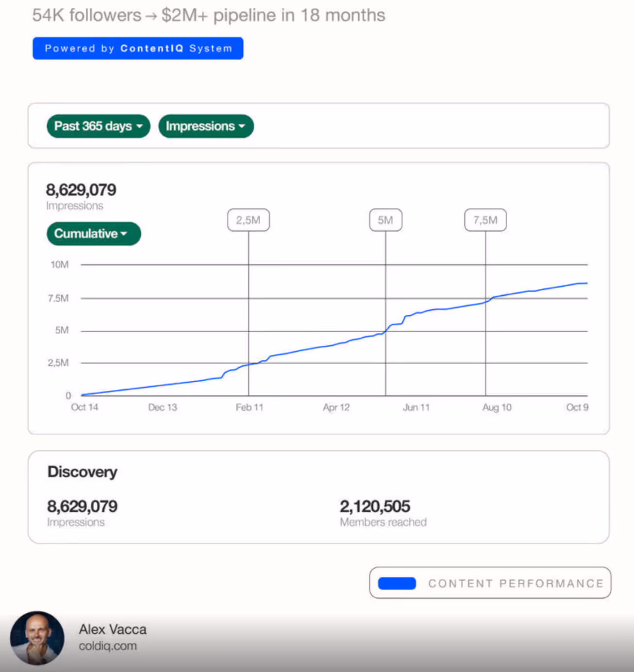
Task: Click the 2,5M milestone marker on the chart
Action: (248, 219)
